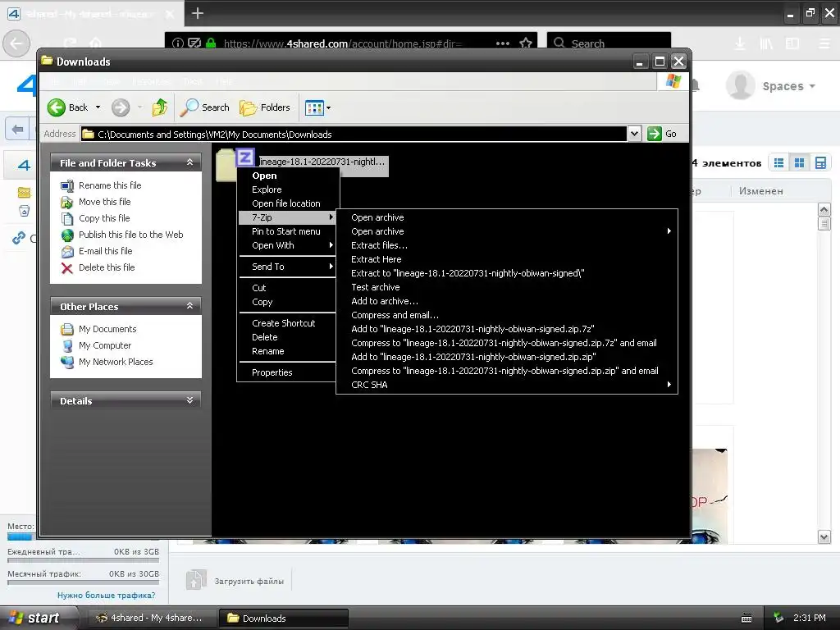The height and width of the screenshot is (630, 840).
Task: Open the Spaces dropdown on 4shared
Action: click(788, 86)
